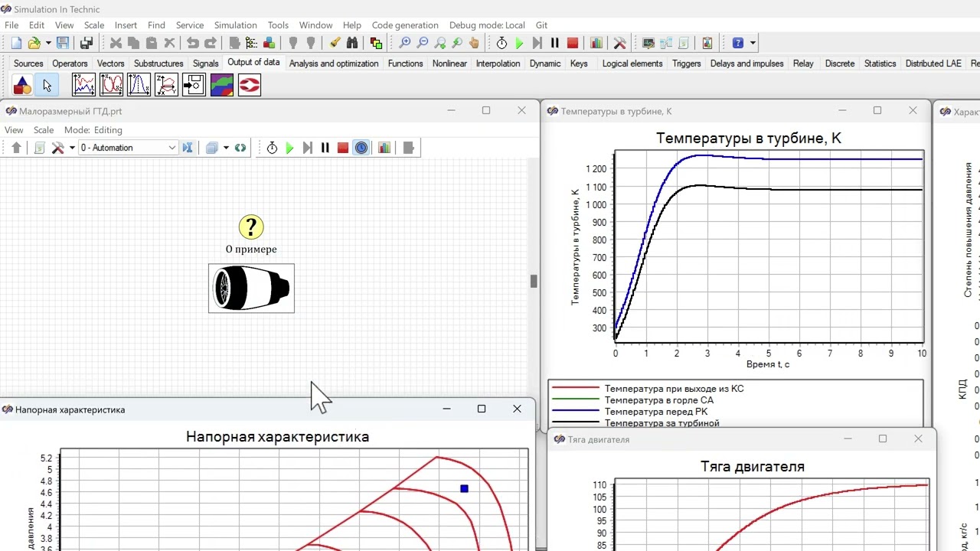
Task: Open the find binoculars icon
Action: tap(352, 43)
